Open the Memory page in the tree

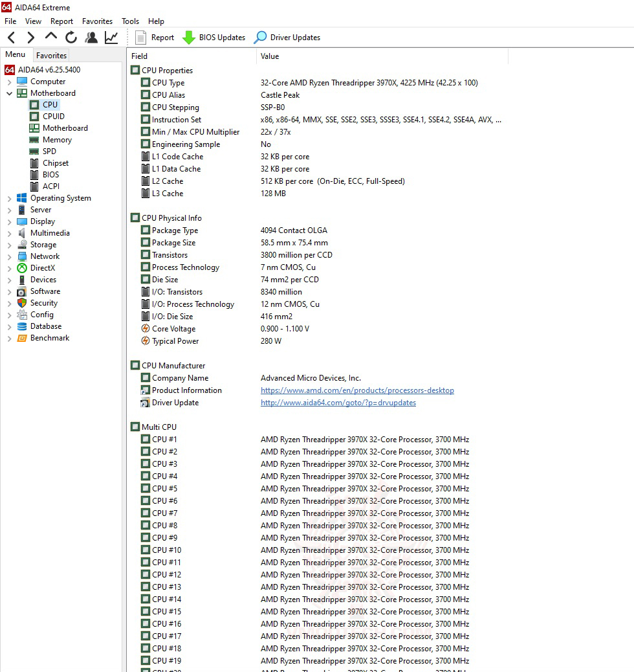pyautogui.click(x=57, y=140)
